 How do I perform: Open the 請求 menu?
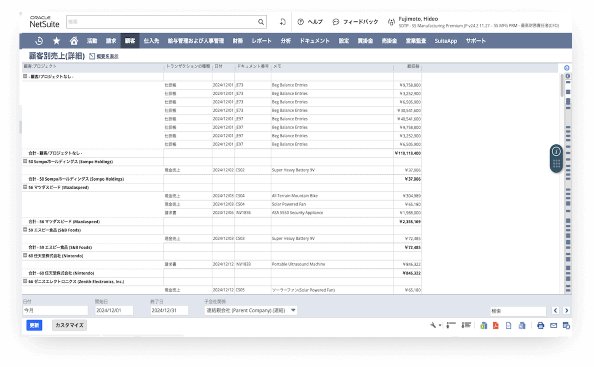click(111, 41)
